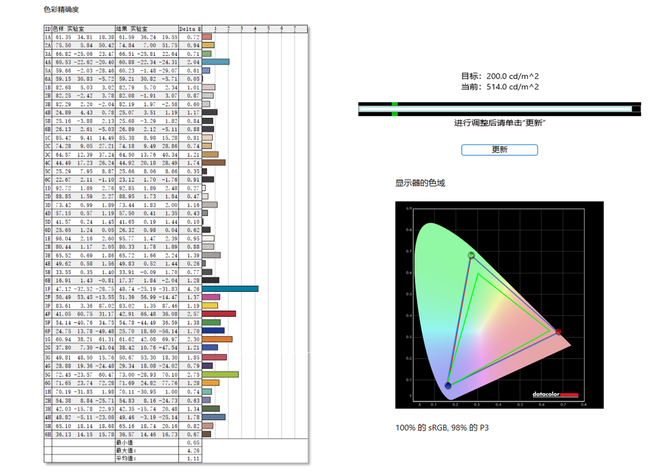Click the Delta E value 0.05 in row 6A

click(x=193, y=79)
